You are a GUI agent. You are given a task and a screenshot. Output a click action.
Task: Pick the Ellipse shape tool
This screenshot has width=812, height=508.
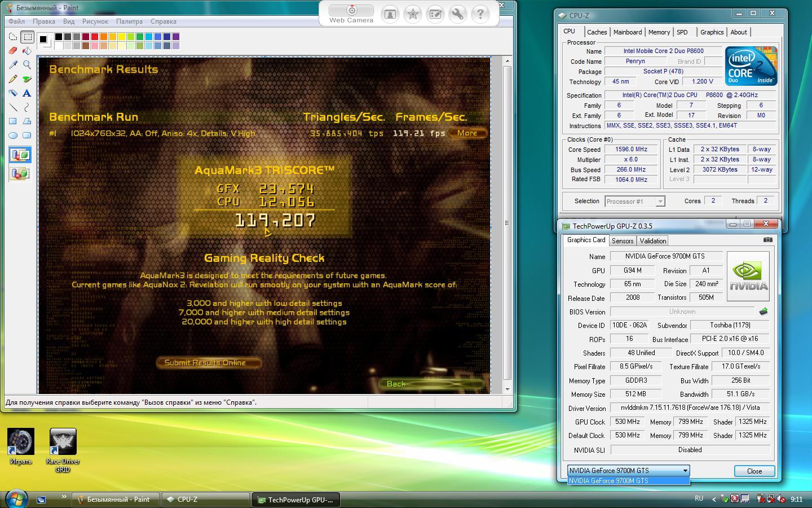click(13, 135)
